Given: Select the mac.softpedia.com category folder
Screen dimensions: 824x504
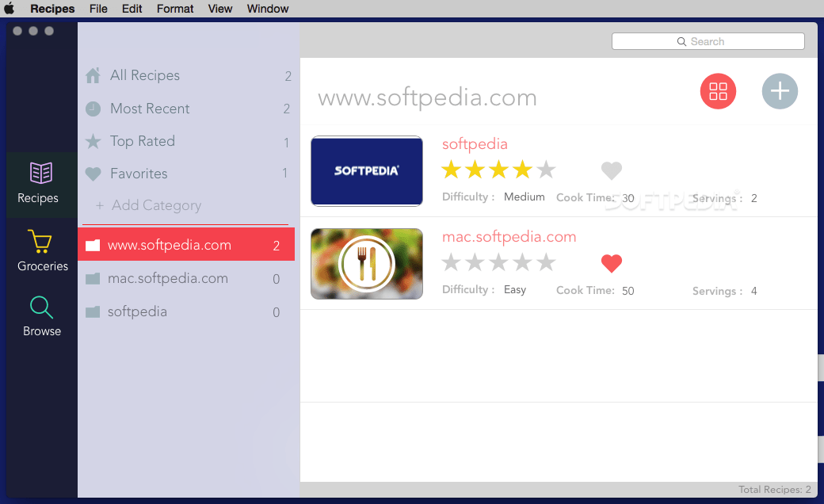Looking at the screenshot, I should pos(186,278).
